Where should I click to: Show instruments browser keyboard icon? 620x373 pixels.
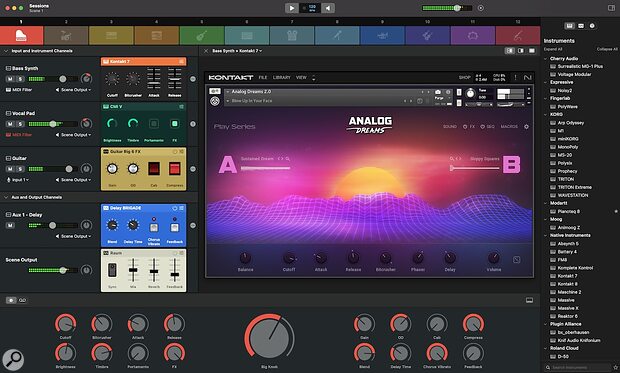[569, 26]
